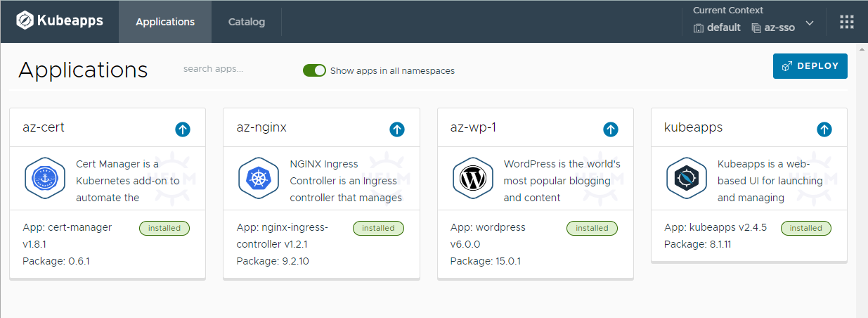Click installed badge on az-nginx card

click(x=378, y=228)
